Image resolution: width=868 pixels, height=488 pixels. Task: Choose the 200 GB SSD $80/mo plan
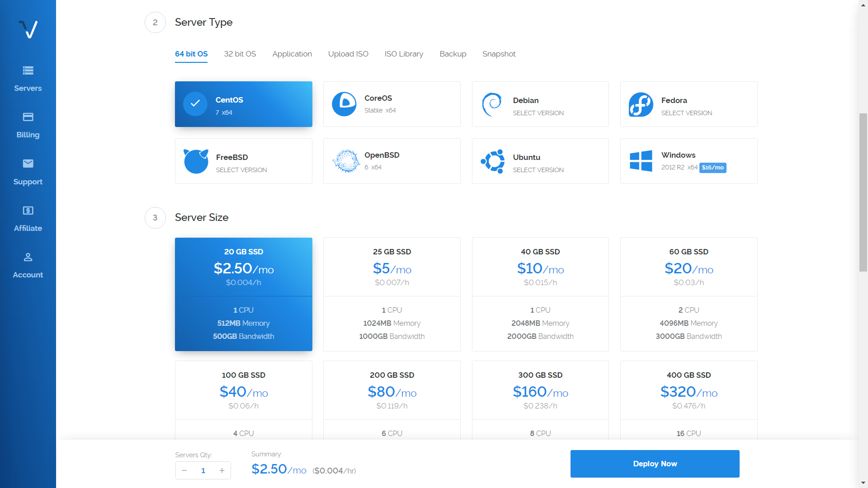[392, 400]
